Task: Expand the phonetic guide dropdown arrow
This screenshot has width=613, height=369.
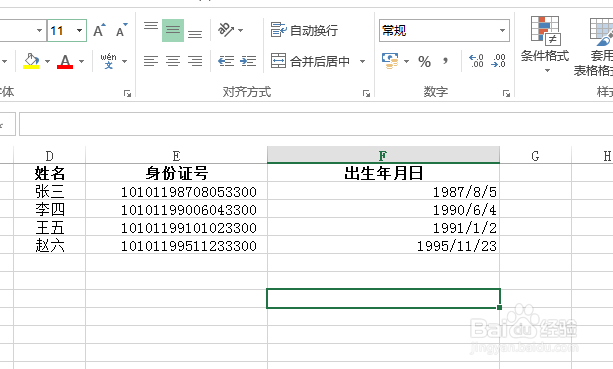Action: point(124,61)
